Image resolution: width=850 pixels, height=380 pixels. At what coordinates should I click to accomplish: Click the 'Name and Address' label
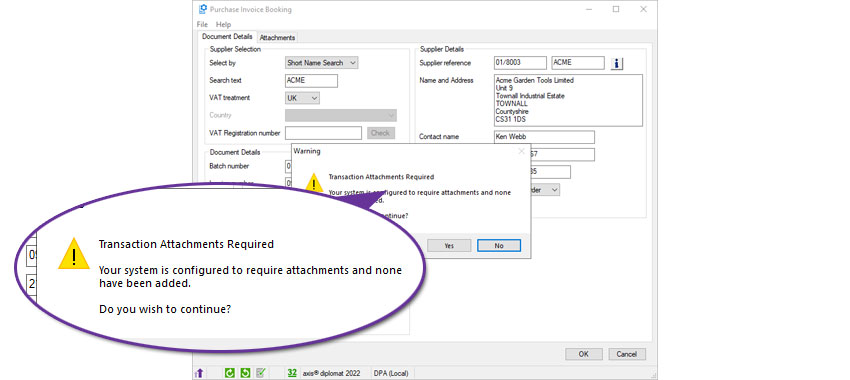[446, 80]
